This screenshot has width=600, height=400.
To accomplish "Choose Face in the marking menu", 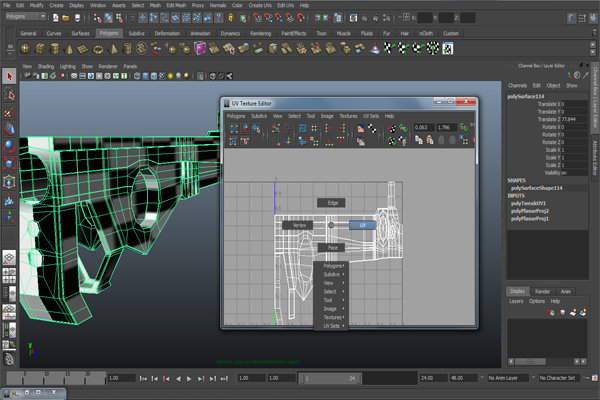I will pyautogui.click(x=332, y=248).
